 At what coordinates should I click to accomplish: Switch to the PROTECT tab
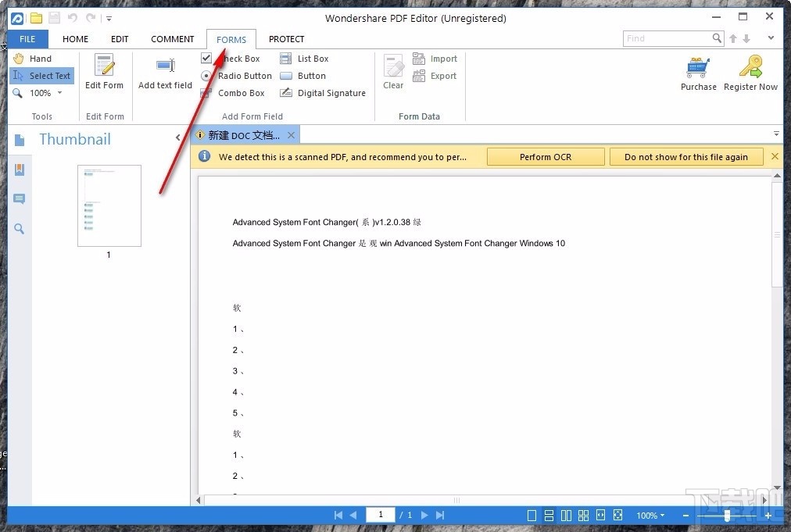point(287,39)
